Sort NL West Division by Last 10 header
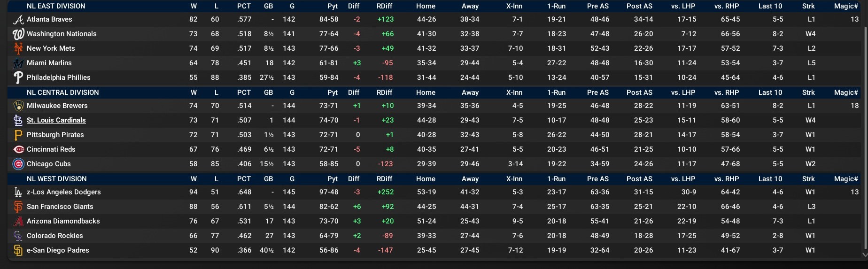 770,179
